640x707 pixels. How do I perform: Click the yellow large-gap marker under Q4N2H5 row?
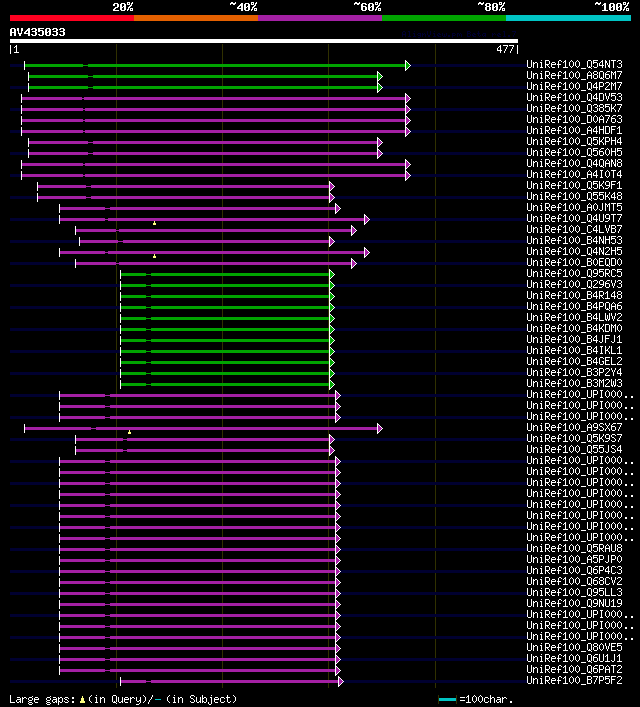[x=154, y=256]
